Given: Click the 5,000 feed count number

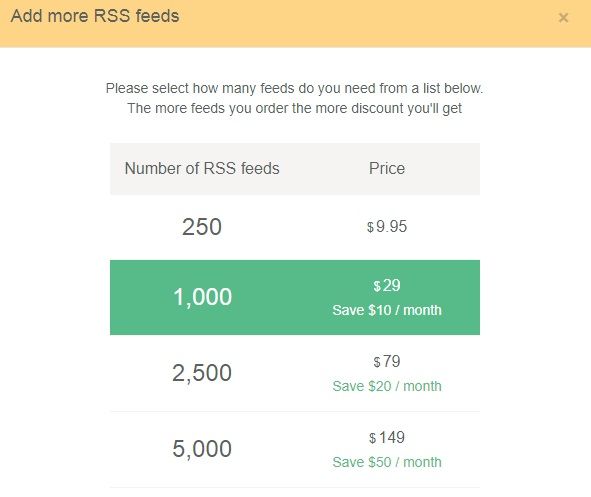Looking at the screenshot, I should (x=202, y=449).
